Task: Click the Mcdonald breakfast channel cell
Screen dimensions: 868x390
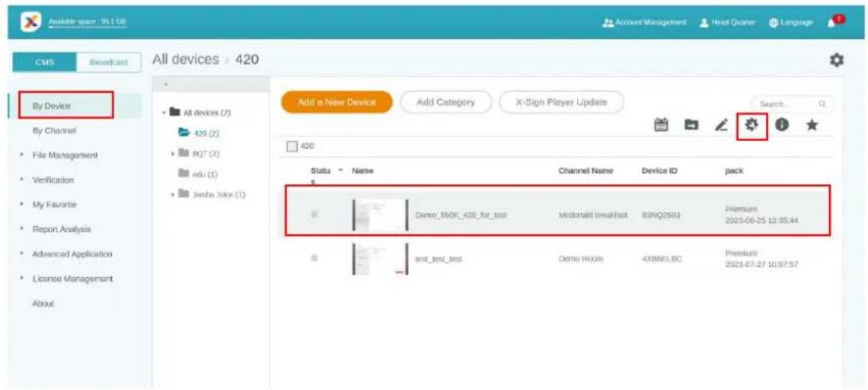Action: click(593, 215)
